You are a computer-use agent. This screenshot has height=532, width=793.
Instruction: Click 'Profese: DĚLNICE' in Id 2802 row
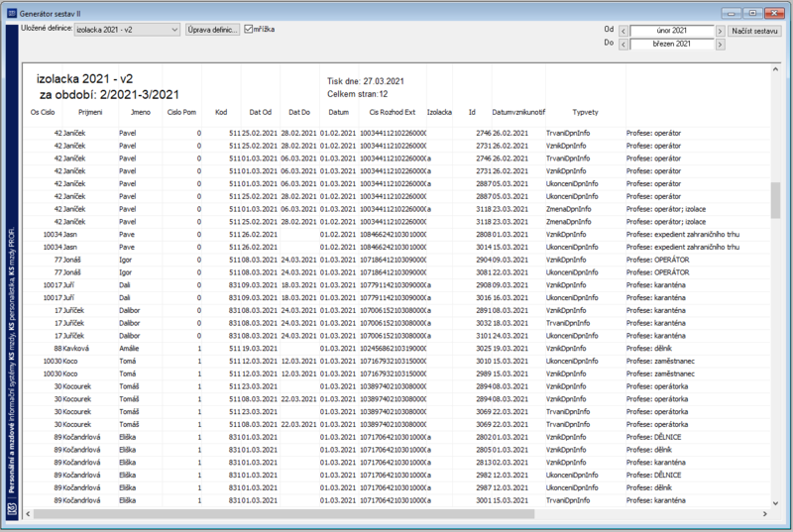pos(653,437)
